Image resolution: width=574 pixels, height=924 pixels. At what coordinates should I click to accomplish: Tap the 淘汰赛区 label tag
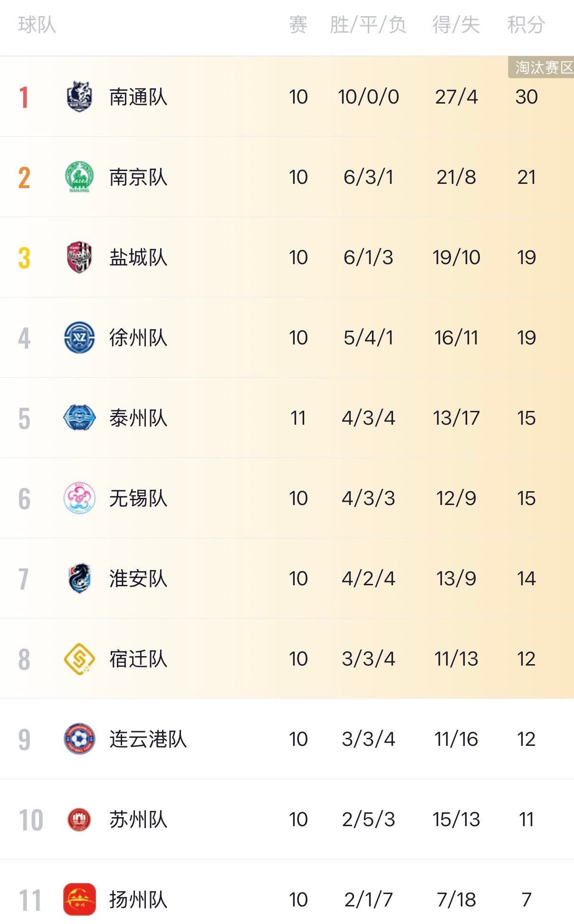pos(541,67)
